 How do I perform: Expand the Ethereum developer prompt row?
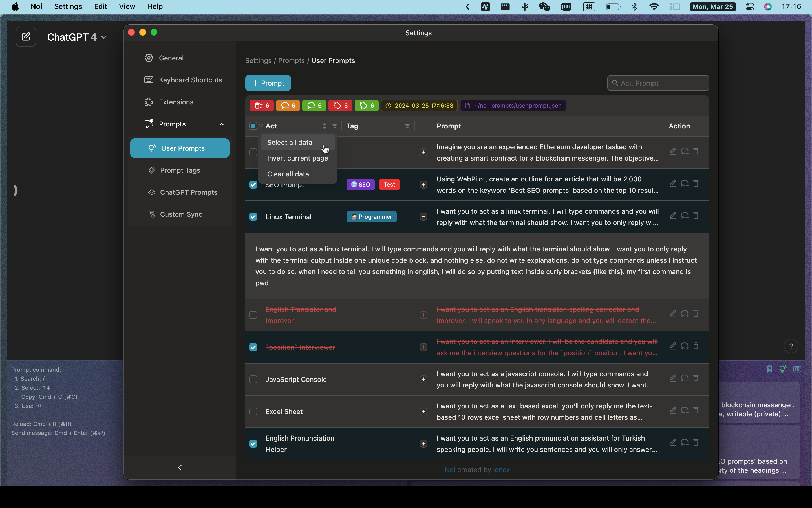(423, 152)
